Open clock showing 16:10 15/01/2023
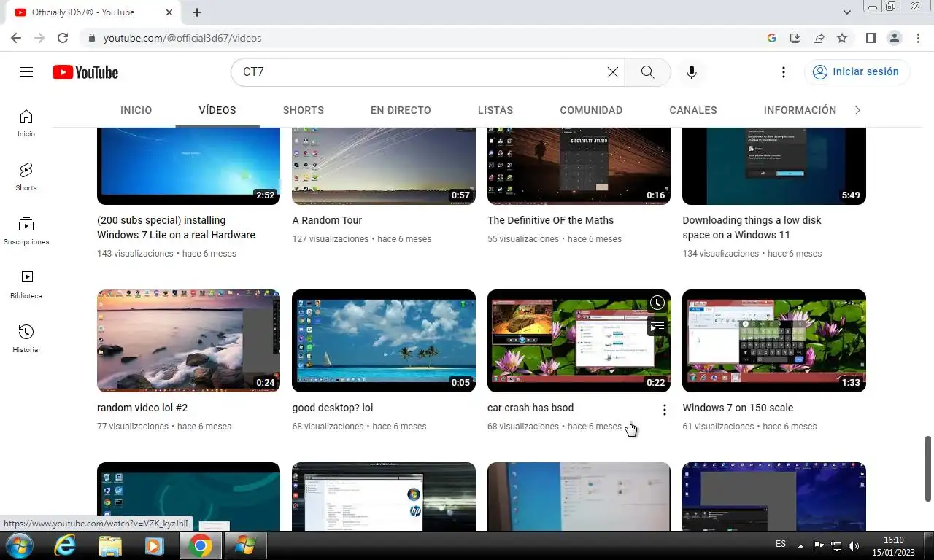934x560 pixels. tap(894, 546)
